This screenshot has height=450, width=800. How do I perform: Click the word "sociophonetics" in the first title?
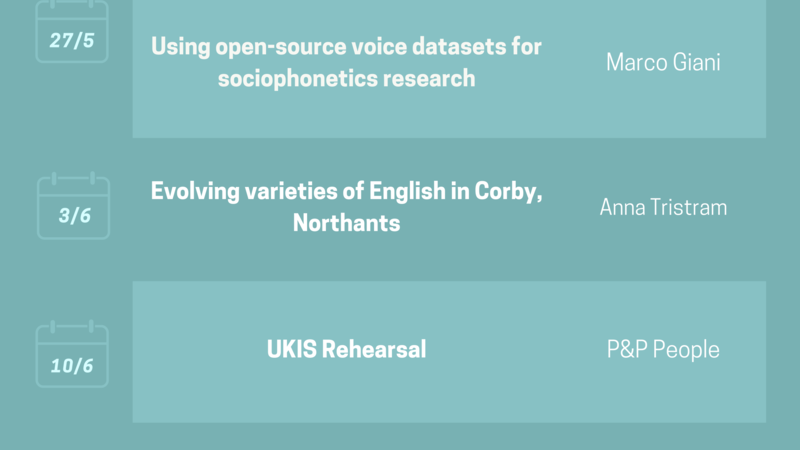coord(291,78)
